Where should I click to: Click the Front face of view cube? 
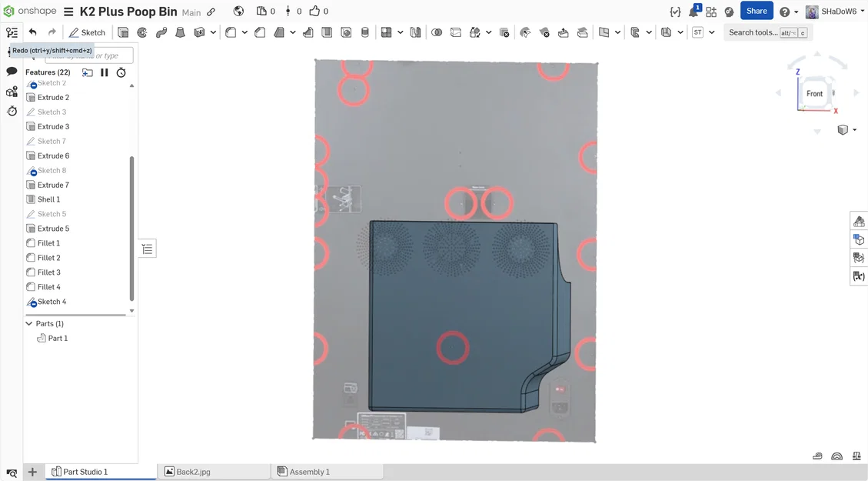(814, 94)
